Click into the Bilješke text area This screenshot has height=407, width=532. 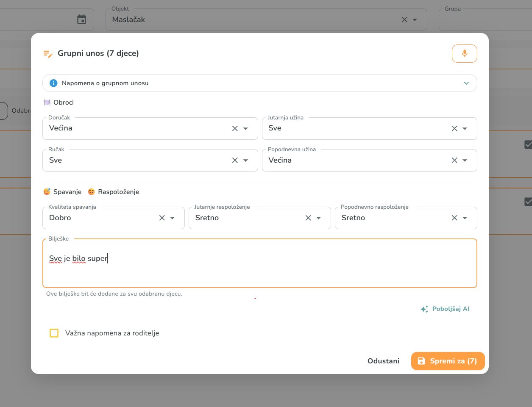click(259, 263)
